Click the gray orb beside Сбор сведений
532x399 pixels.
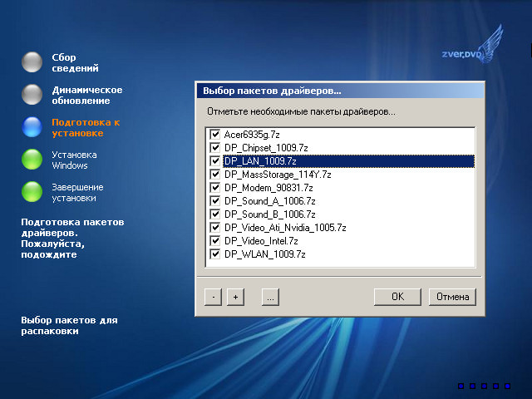coord(32,62)
